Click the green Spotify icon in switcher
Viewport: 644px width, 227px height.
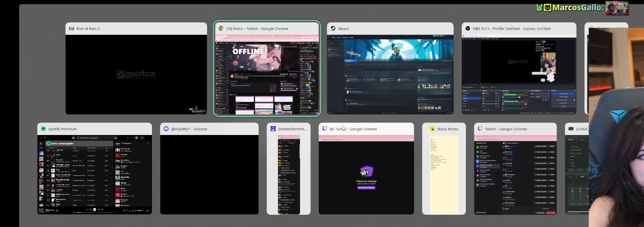pyautogui.click(x=43, y=129)
